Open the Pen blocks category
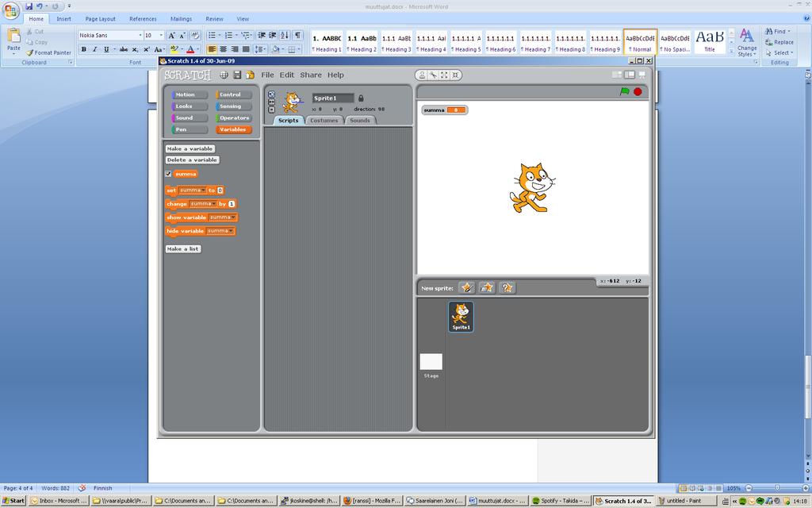Image resolution: width=812 pixels, height=508 pixels. (190, 129)
